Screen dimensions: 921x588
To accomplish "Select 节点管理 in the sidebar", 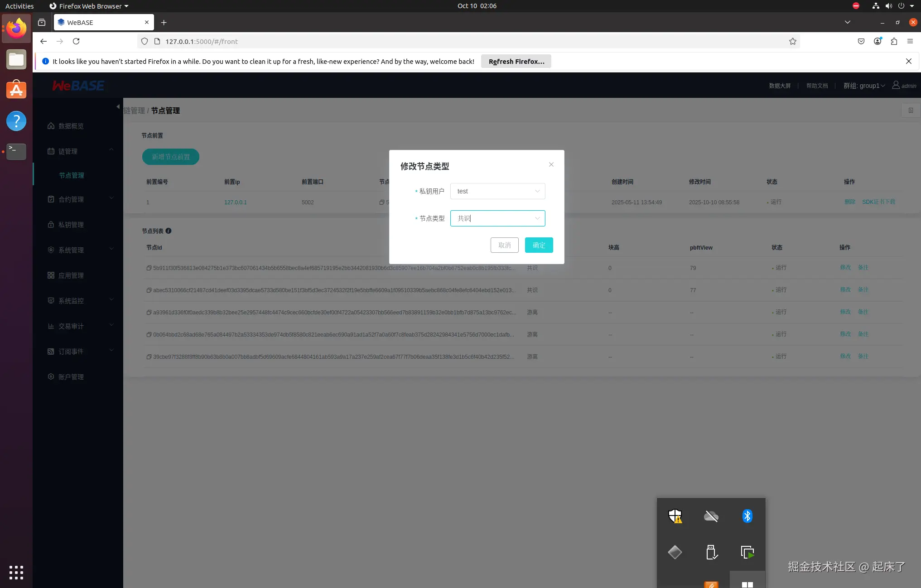I will (x=72, y=175).
